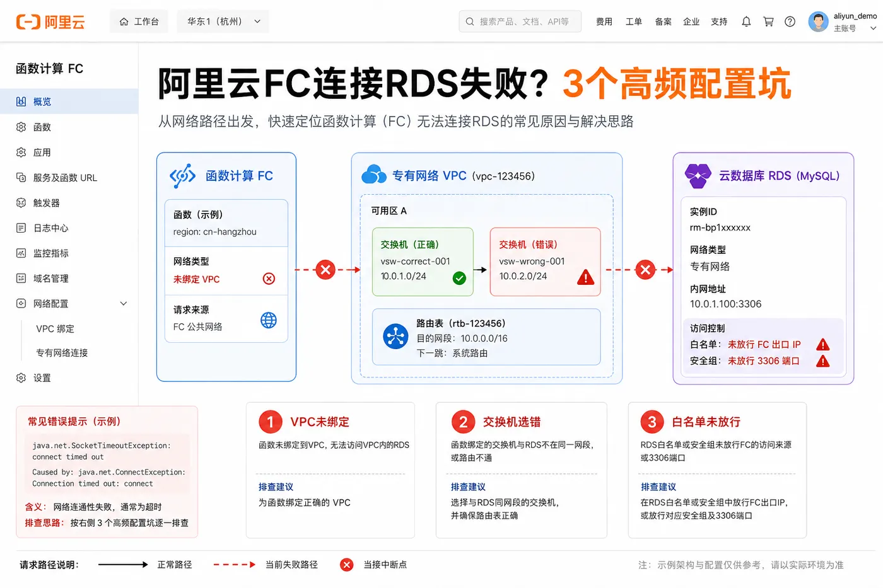The image size is (883, 588).
Task: Open the 费用 top menu
Action: [604, 21]
